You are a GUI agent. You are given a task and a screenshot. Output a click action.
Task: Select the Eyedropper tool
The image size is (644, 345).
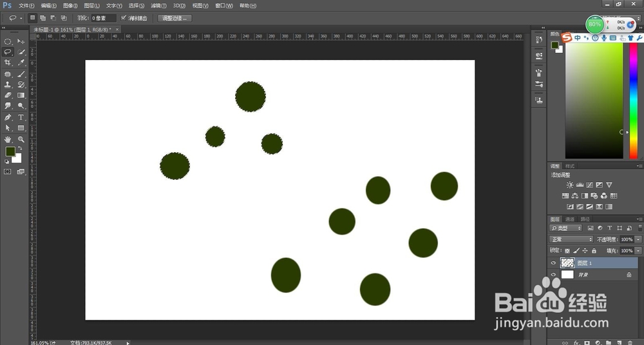21,63
